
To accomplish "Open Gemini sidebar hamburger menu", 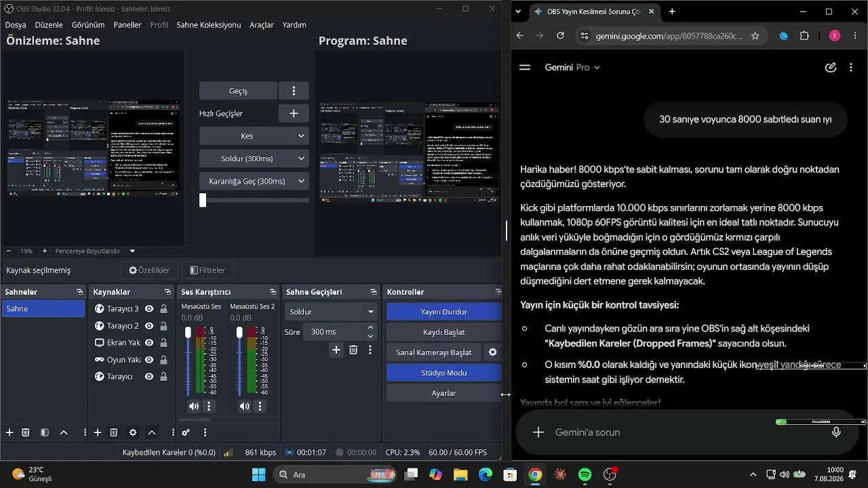I will pos(524,68).
